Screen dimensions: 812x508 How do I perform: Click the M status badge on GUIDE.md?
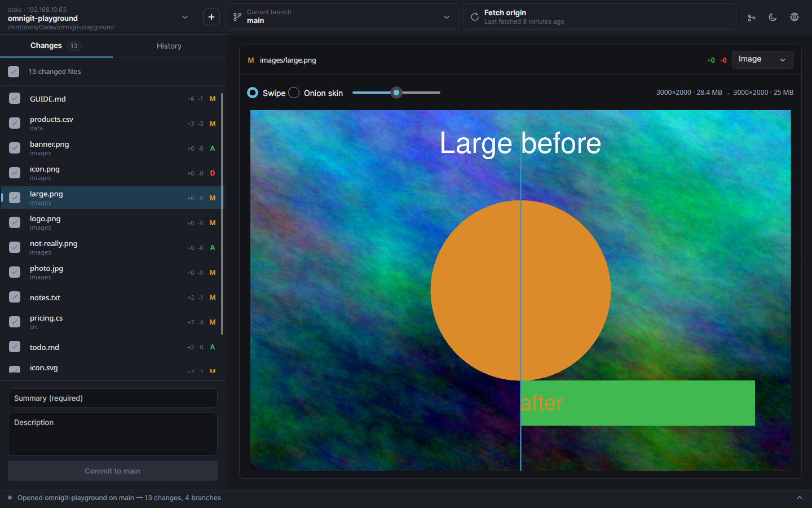tap(213, 99)
